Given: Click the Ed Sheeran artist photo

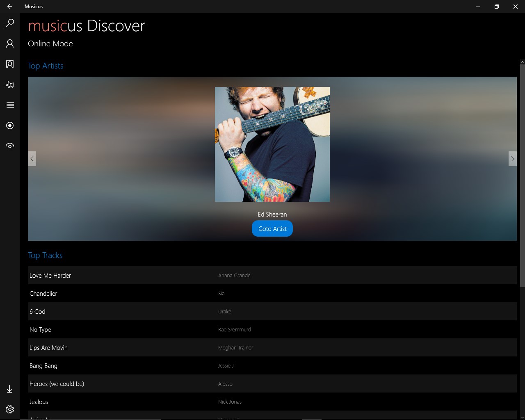Looking at the screenshot, I should tap(272, 144).
